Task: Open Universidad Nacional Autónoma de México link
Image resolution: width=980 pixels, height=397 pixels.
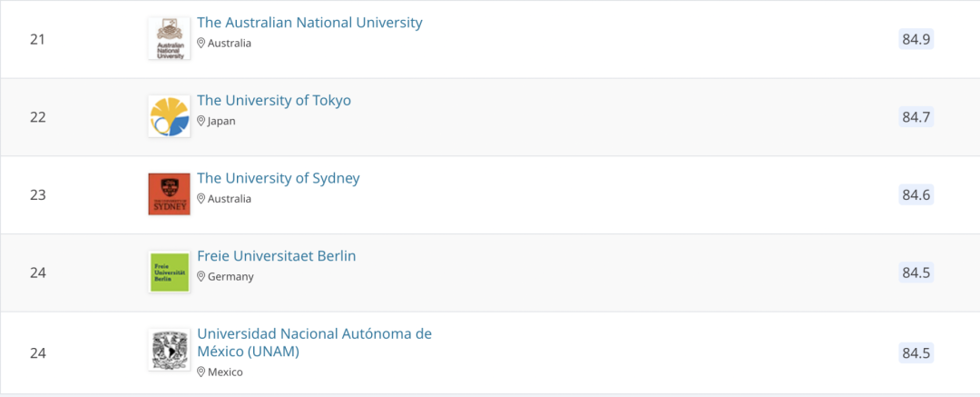Action: click(x=314, y=342)
